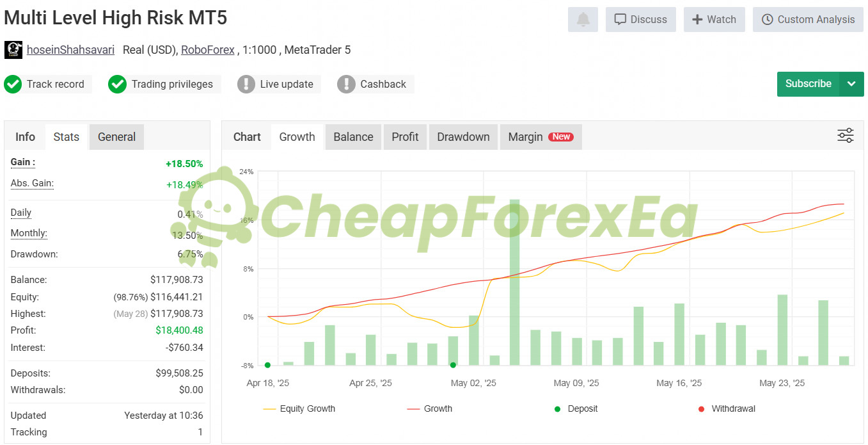868x445 pixels.
Task: Click the Deposits value $99,508.25
Action: coord(179,373)
